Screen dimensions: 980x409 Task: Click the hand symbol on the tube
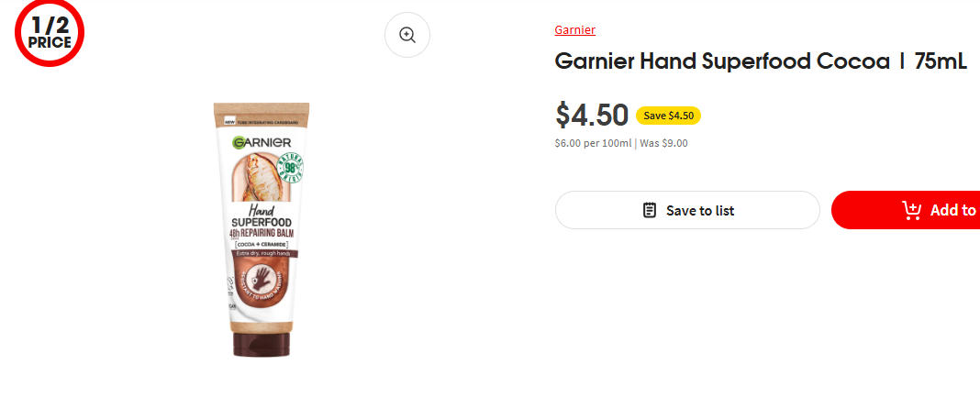(x=262, y=281)
